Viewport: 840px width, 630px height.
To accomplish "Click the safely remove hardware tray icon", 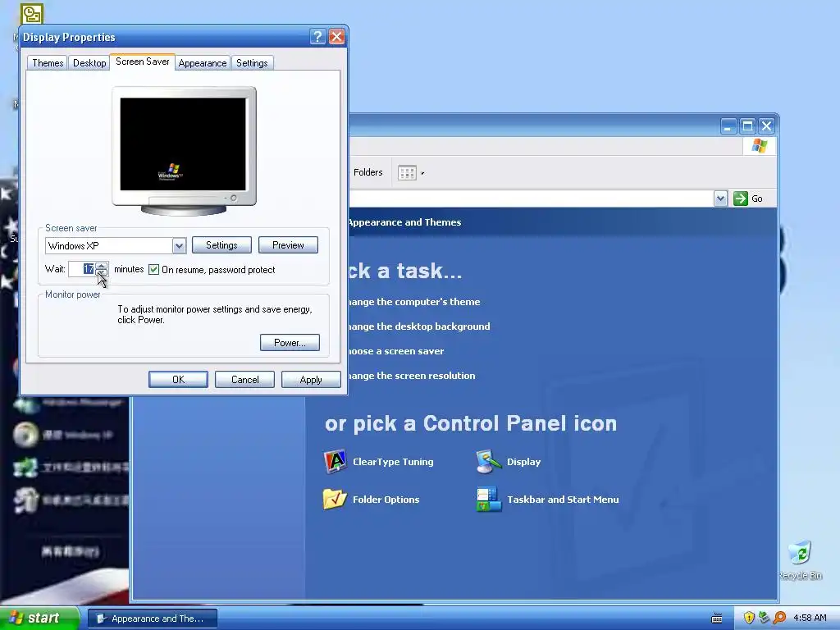I will click(764, 618).
